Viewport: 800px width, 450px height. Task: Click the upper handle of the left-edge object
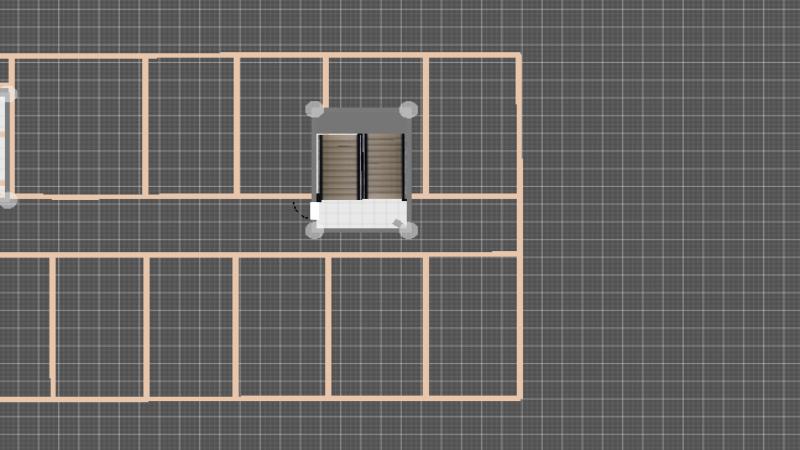pos(8,94)
